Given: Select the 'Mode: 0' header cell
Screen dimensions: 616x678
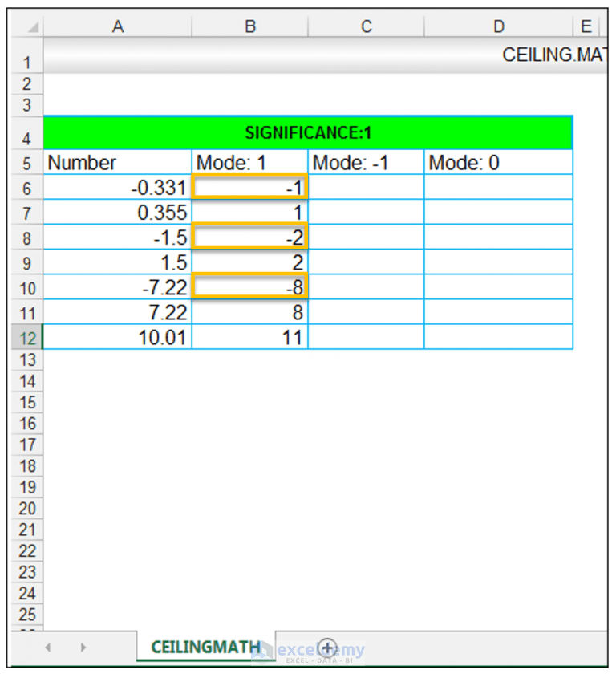Looking at the screenshot, I should pos(498,162).
